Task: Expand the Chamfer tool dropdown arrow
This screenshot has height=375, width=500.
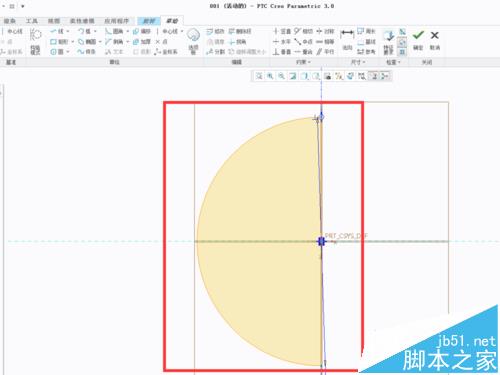Action: point(127,42)
